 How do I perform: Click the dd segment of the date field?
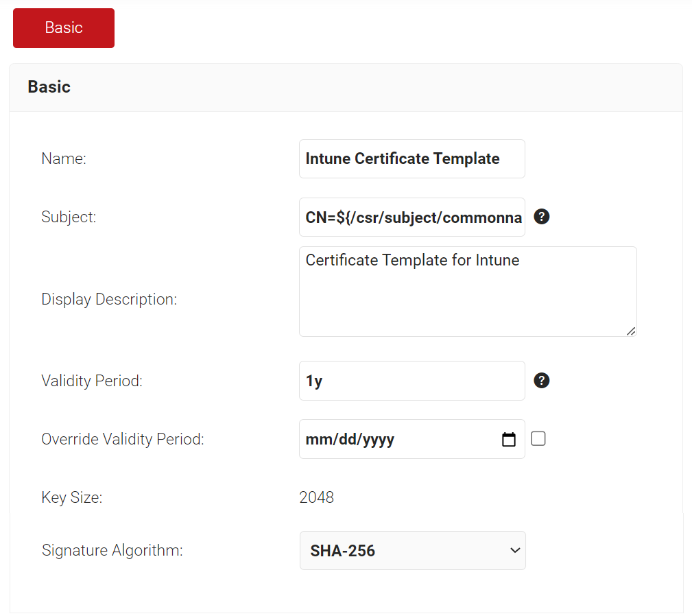point(347,440)
